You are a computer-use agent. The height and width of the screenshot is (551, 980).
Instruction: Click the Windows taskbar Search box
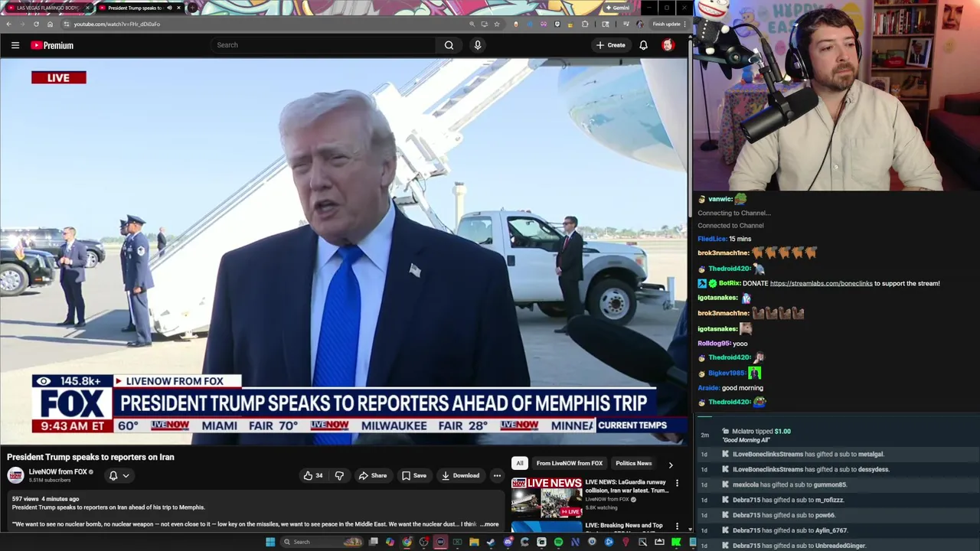point(322,543)
